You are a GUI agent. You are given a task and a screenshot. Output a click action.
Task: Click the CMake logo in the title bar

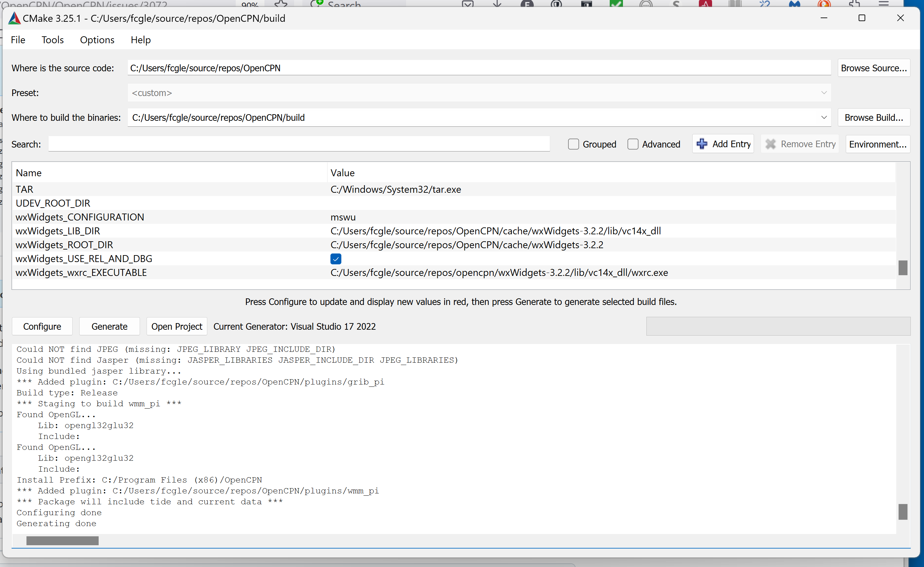pyautogui.click(x=14, y=17)
